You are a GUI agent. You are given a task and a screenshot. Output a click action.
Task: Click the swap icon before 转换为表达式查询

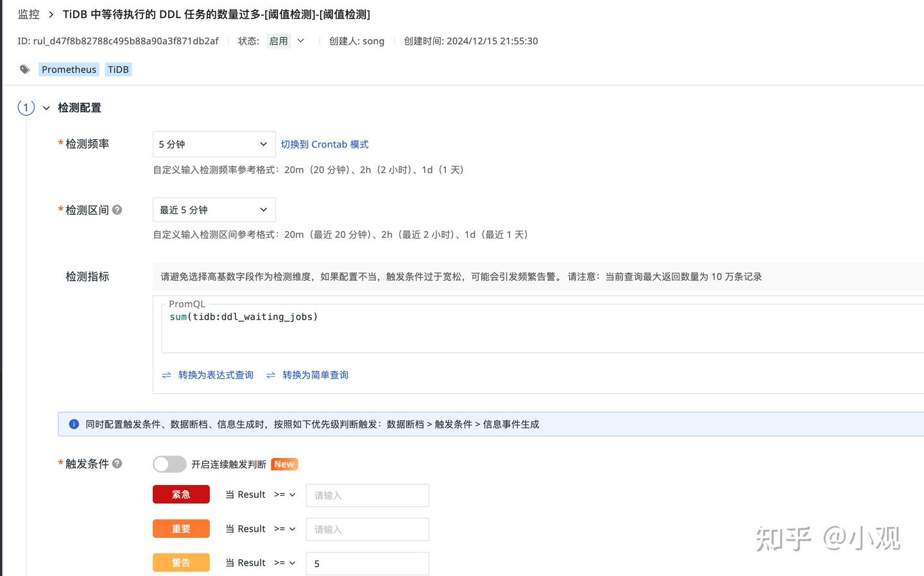pyautogui.click(x=167, y=375)
